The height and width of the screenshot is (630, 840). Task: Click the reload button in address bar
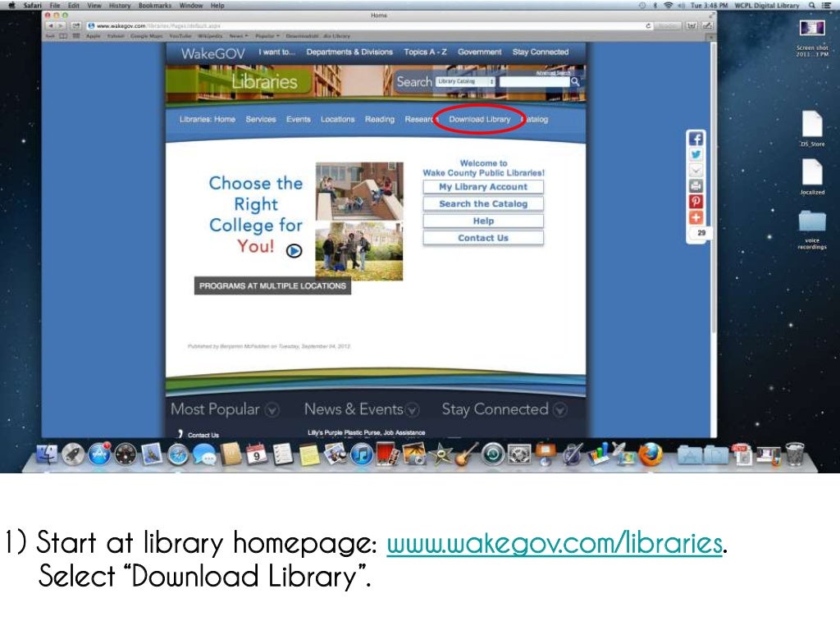pyautogui.click(x=648, y=25)
